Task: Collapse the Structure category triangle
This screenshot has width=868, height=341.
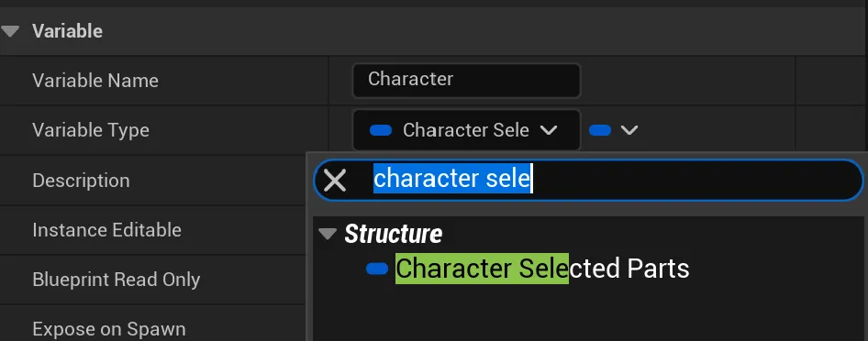Action: [x=328, y=235]
